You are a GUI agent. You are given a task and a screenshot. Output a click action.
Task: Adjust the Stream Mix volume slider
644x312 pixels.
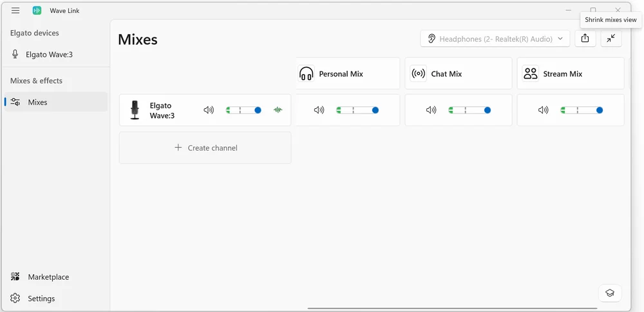(x=582, y=110)
